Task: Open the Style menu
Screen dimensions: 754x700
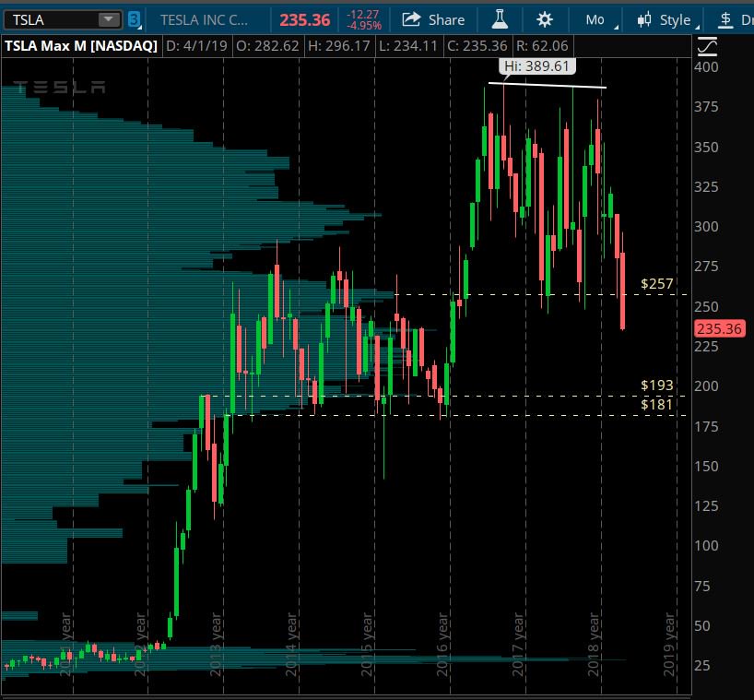Action: point(676,19)
